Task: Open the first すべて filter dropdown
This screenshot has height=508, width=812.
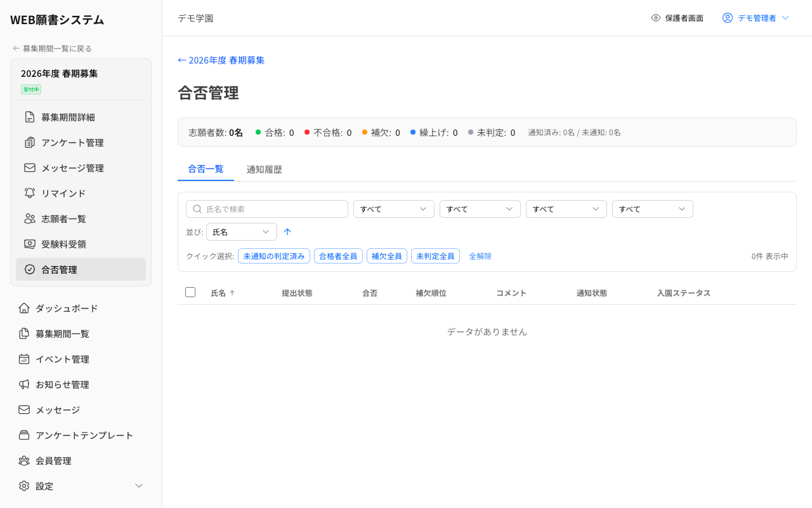Action: 394,209
